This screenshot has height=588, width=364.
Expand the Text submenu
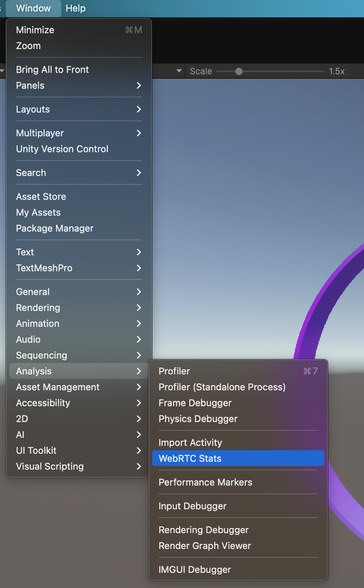(x=79, y=252)
